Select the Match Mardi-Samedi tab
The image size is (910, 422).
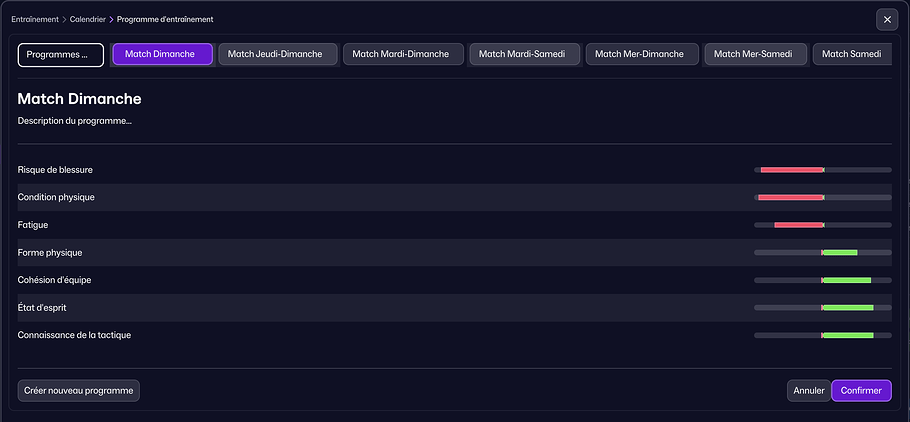coord(525,54)
